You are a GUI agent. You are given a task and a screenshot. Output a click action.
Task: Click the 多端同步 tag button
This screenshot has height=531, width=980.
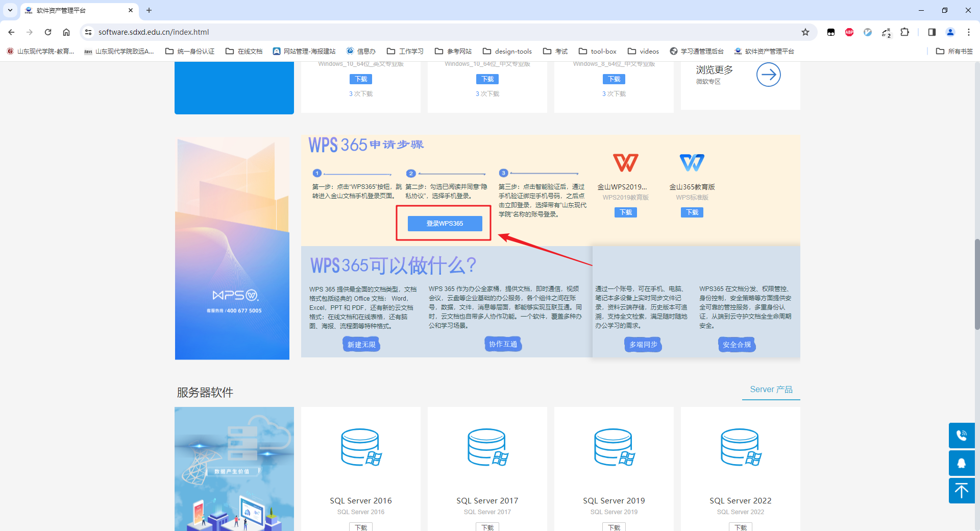pos(643,345)
